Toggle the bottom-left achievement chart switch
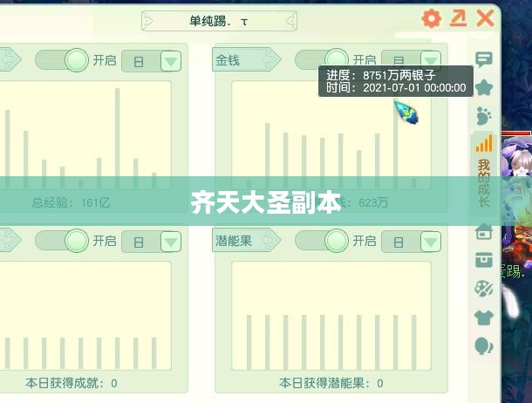This screenshot has width=532, height=403. (62, 241)
